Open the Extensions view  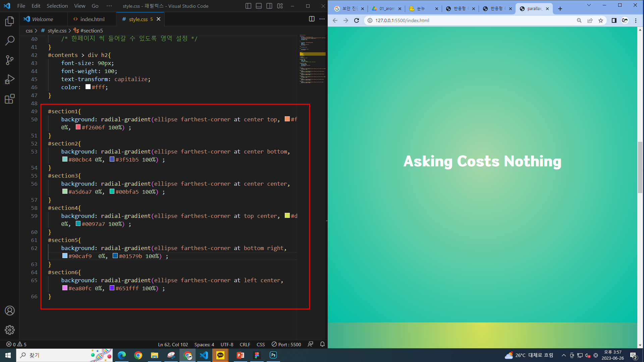10,99
